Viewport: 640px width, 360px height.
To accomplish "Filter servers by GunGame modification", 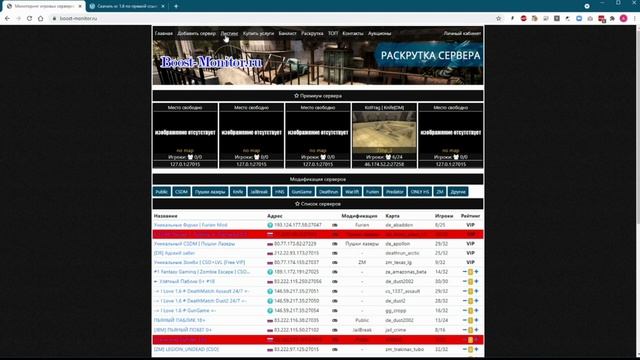I will (302, 192).
